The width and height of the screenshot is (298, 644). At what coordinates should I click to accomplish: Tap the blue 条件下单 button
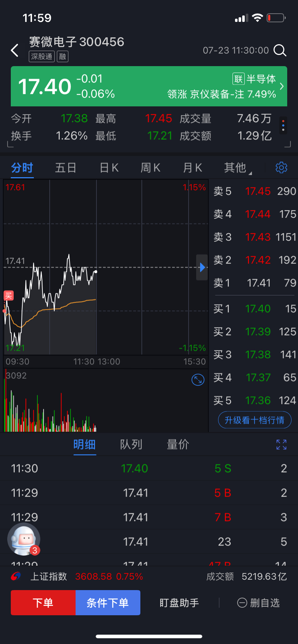[108, 603]
